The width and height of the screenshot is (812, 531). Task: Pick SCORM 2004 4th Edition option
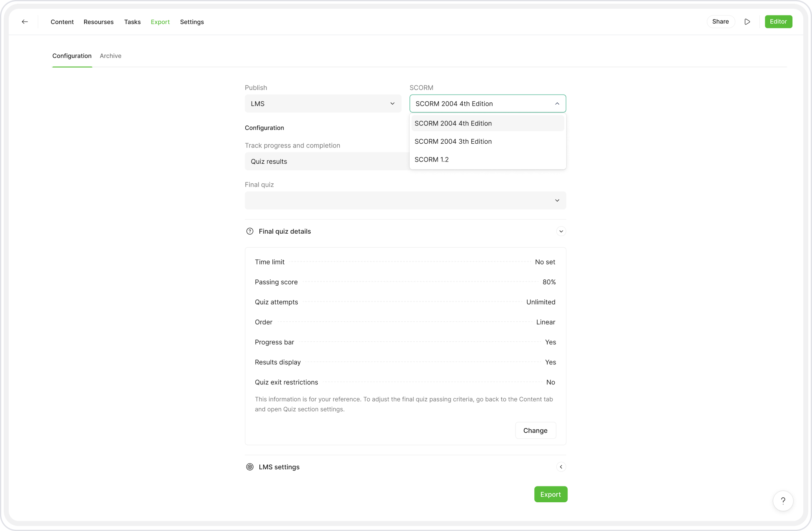point(453,123)
